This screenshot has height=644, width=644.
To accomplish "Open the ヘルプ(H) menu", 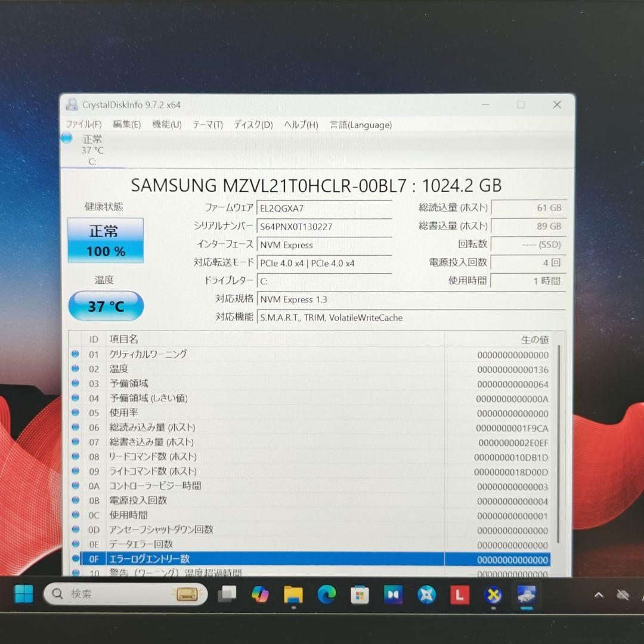I will tap(301, 125).
